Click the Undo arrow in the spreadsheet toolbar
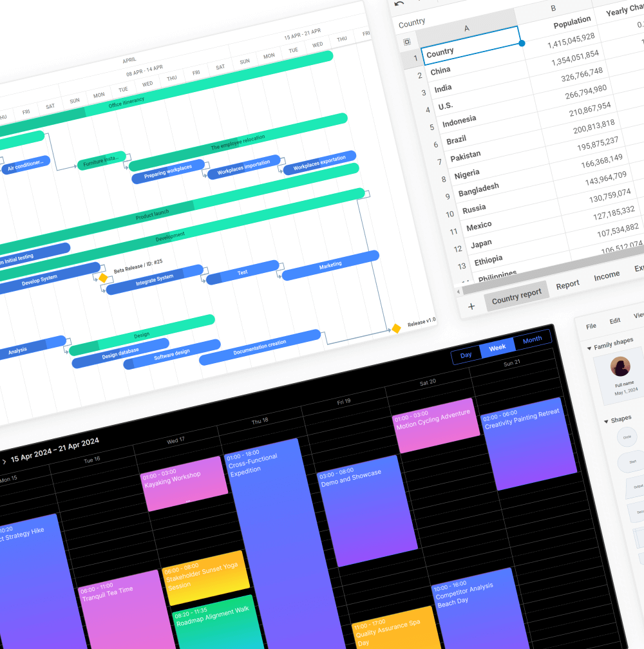The image size is (644, 649). click(x=398, y=5)
